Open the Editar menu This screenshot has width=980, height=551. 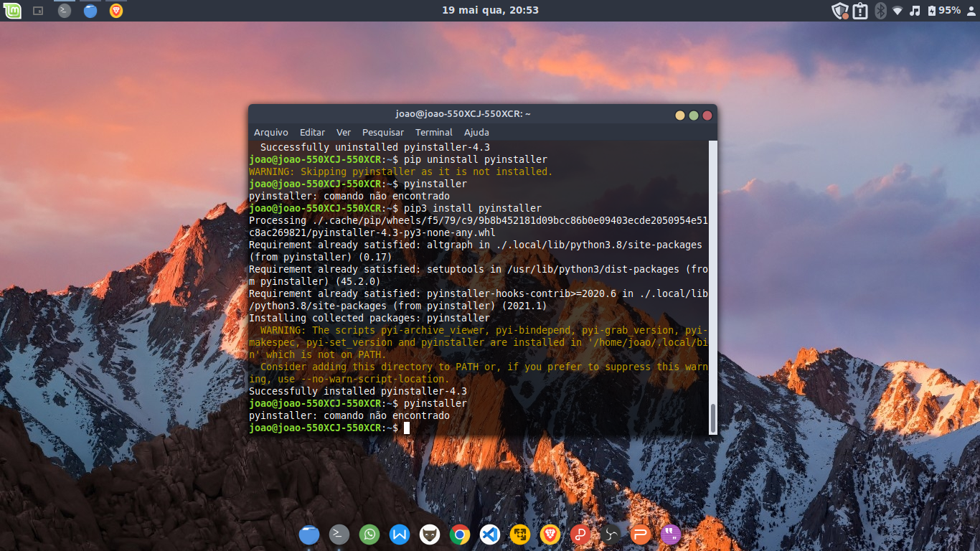(312, 132)
